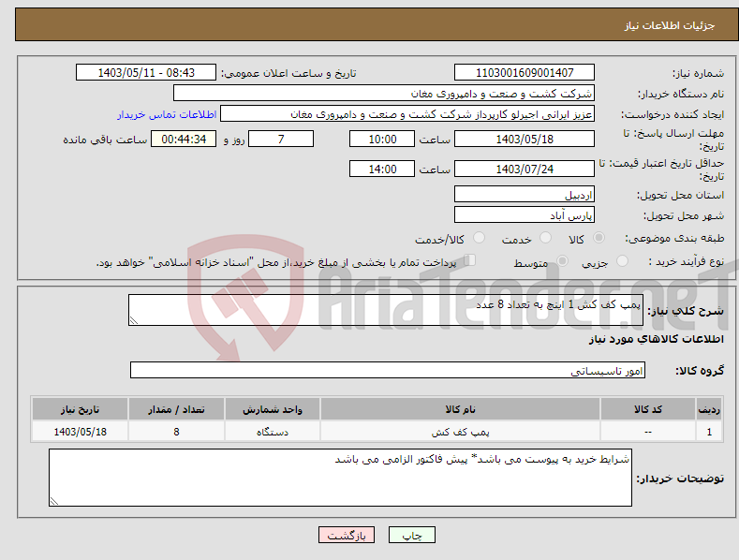Click the row number cell 1
The image size is (739, 560).
coord(709,432)
